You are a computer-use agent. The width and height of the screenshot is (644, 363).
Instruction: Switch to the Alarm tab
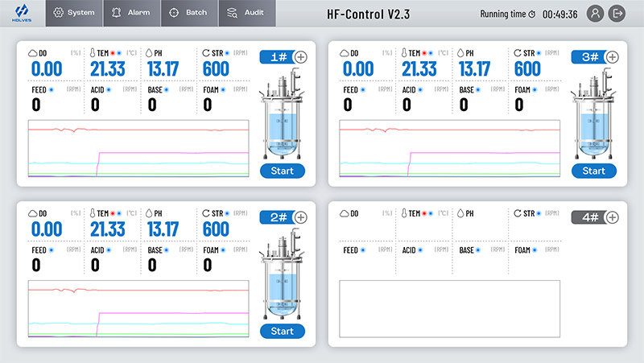pyautogui.click(x=131, y=13)
